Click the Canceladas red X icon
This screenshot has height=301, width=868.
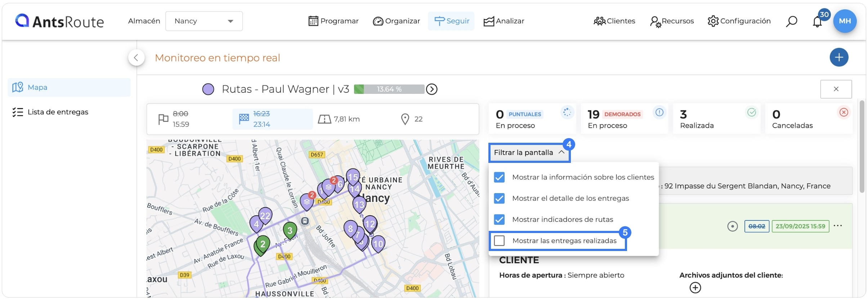[x=844, y=113]
